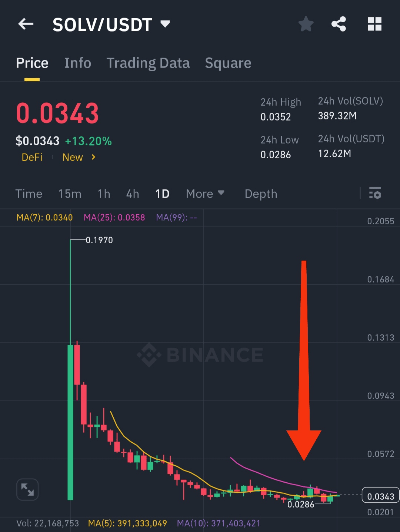Tap the back arrow icon
400x532 pixels.
point(26,24)
